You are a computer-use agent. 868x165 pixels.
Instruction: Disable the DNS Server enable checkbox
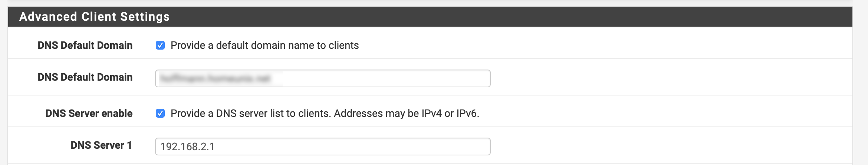point(160,113)
